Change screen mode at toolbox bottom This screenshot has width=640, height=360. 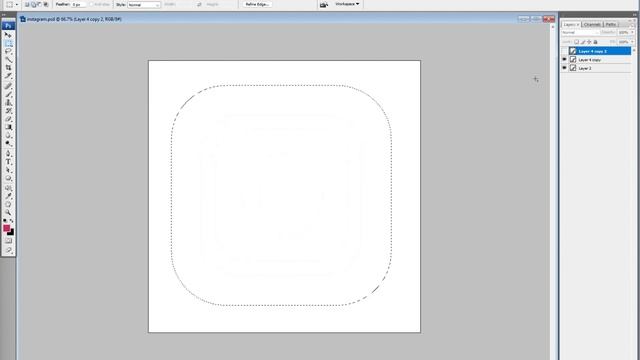[8, 250]
